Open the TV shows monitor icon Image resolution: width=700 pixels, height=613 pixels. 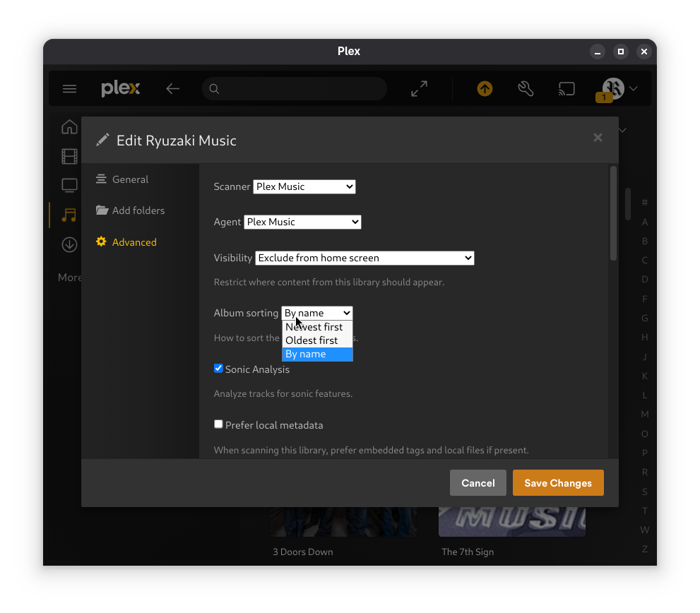(69, 185)
